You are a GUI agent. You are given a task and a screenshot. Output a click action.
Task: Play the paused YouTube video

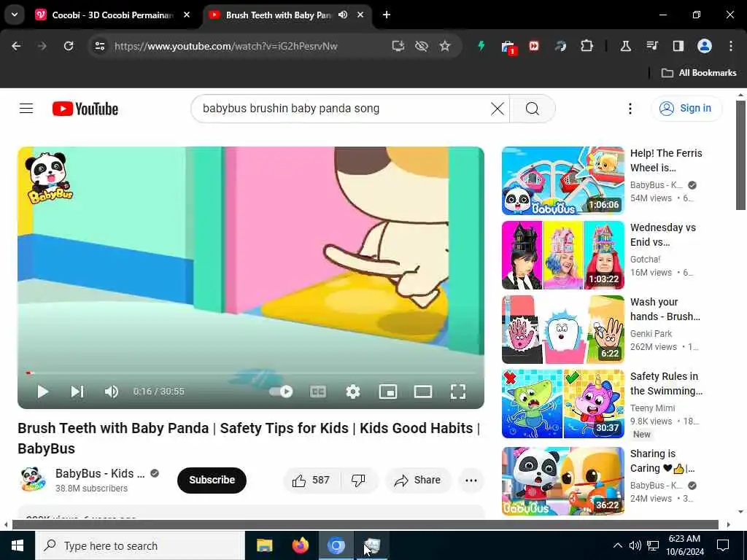(x=43, y=392)
